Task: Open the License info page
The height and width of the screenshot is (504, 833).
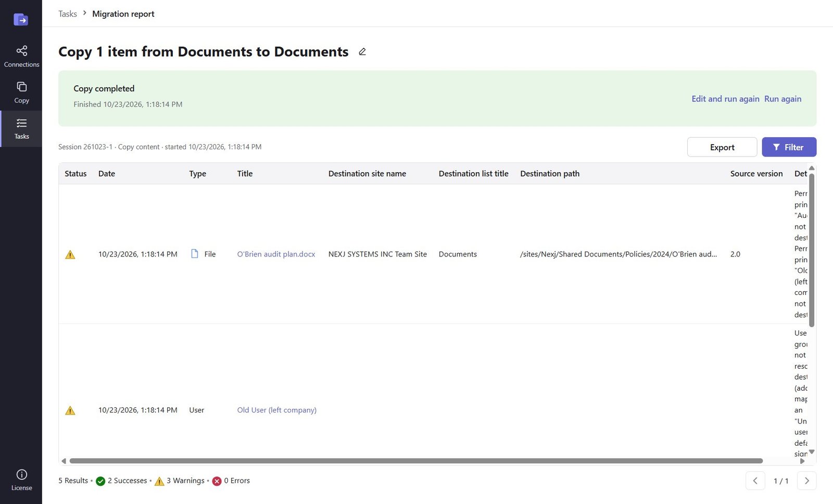Action: click(21, 480)
